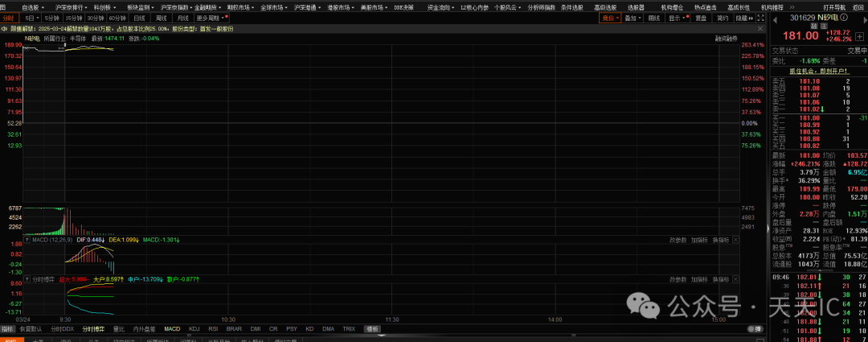Switch to 月线 chart
Image resolution: width=868 pixels, height=342 pixels.
click(x=182, y=19)
